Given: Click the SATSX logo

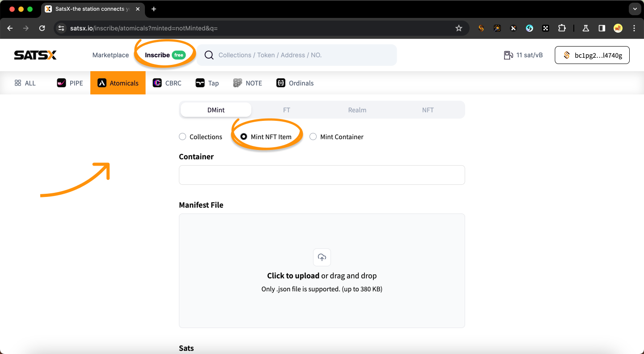Looking at the screenshot, I should pyautogui.click(x=35, y=55).
